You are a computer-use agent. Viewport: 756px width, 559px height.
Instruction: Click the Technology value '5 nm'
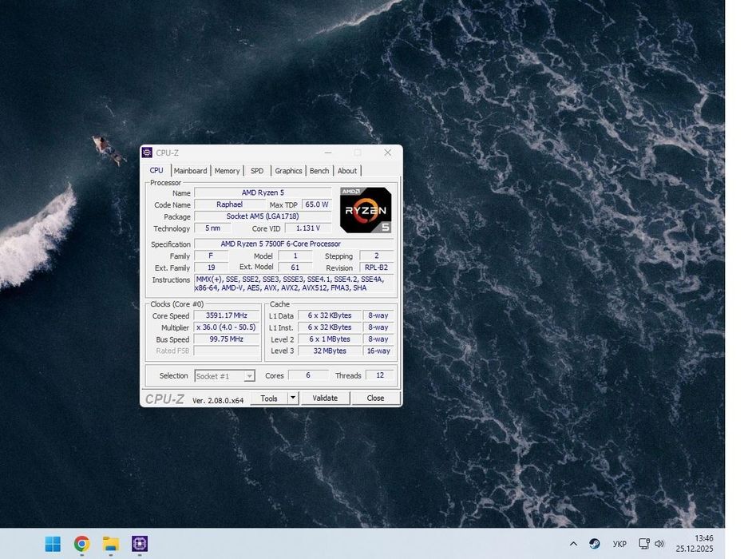coord(212,228)
